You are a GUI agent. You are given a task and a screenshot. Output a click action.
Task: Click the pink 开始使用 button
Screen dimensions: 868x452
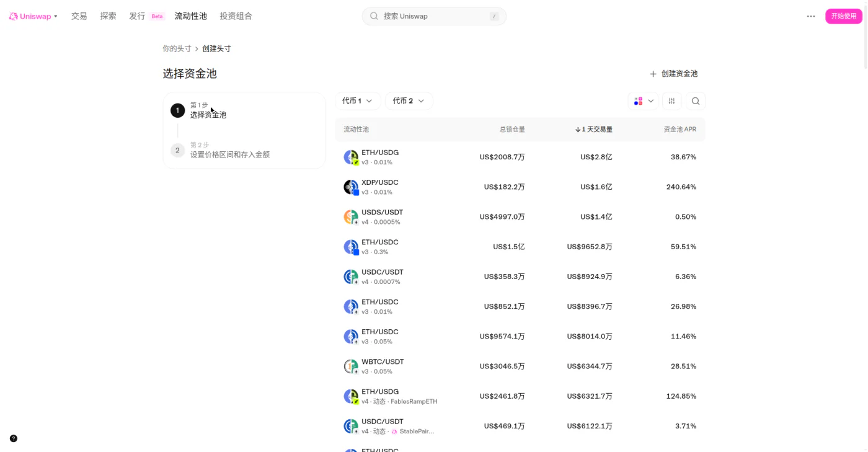pyautogui.click(x=844, y=16)
